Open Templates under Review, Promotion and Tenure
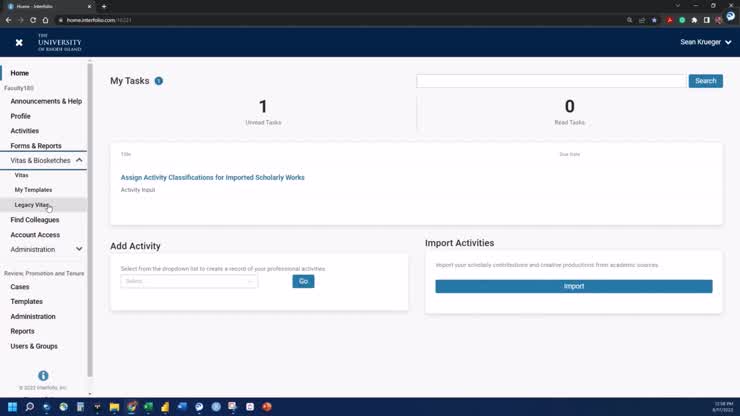 click(x=26, y=302)
